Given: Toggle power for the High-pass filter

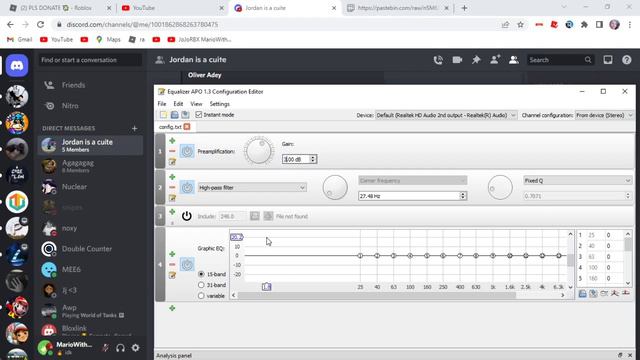Looking at the screenshot, I should click(x=187, y=188).
